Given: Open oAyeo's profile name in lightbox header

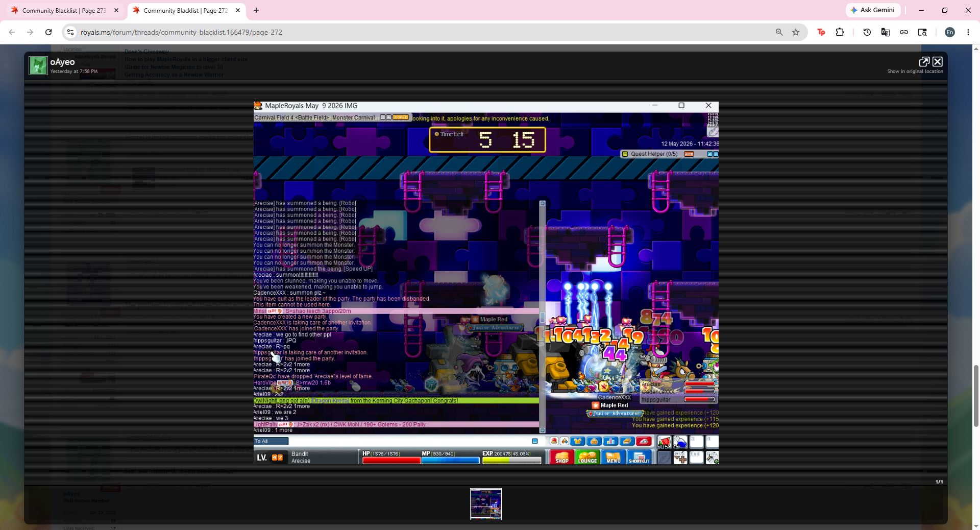Looking at the screenshot, I should click(x=62, y=62).
